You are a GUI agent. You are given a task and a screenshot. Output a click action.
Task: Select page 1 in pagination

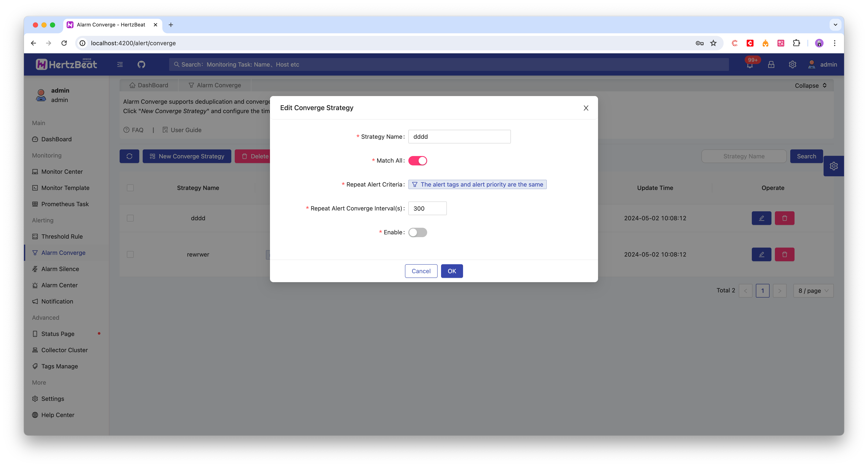click(762, 290)
